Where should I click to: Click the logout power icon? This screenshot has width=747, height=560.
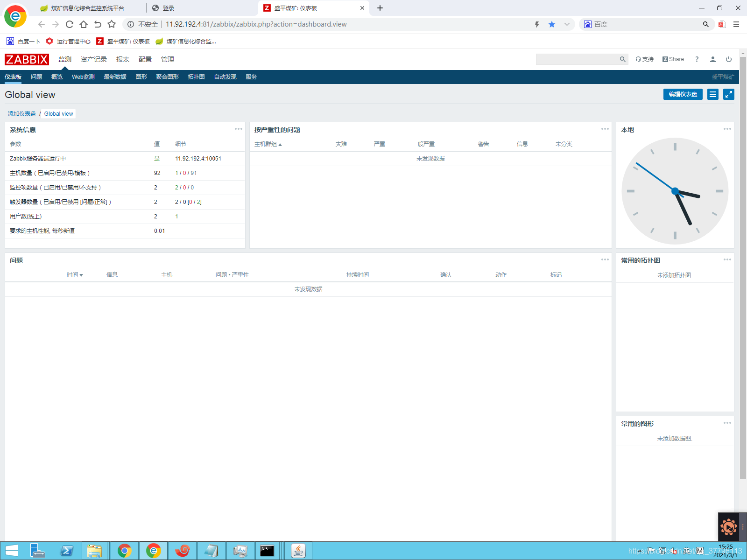pos(729,59)
